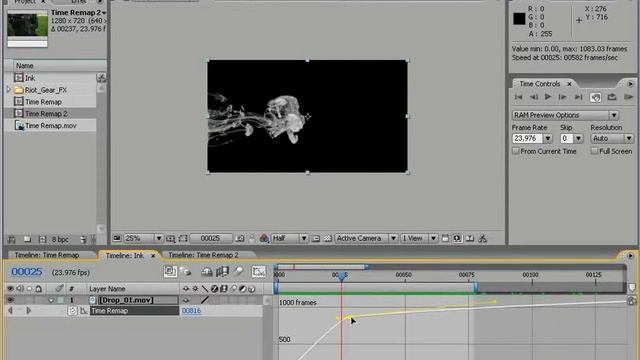Image resolution: width=640 pixels, height=360 pixels.
Task: Click the black color swatch in Info panel
Action: point(519,19)
